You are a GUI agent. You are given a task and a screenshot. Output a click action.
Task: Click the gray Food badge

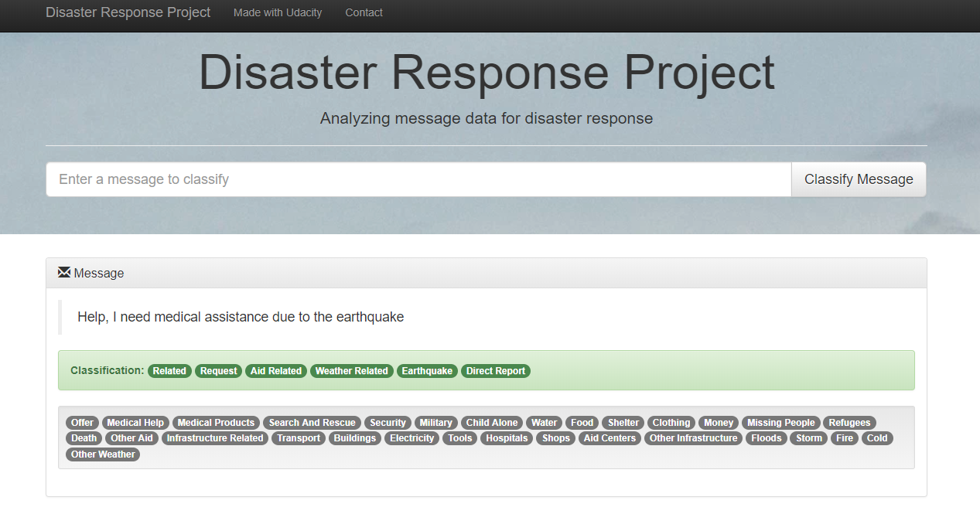click(582, 423)
